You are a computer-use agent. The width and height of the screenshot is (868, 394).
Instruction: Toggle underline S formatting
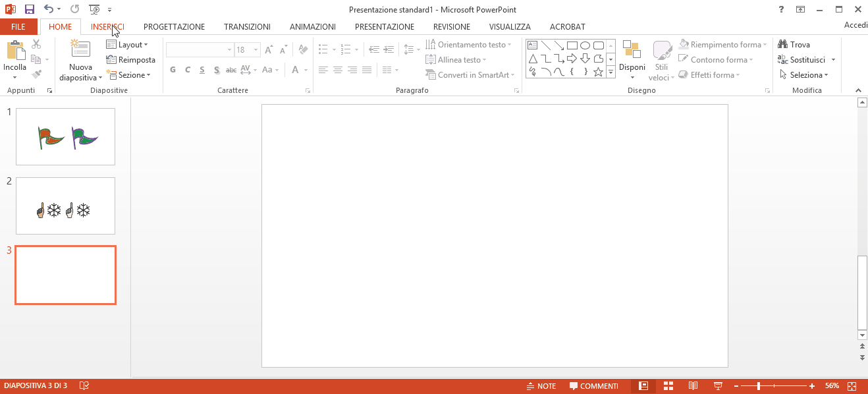click(202, 70)
